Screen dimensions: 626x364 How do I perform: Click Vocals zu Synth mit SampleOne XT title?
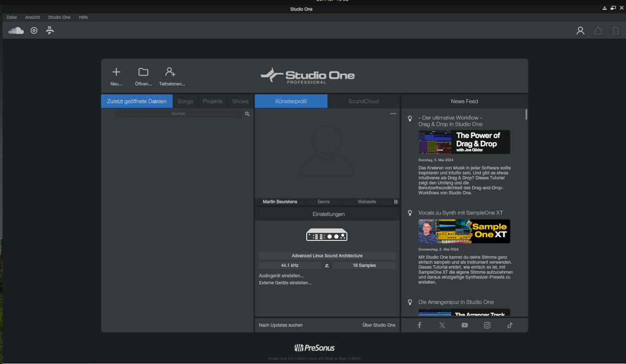click(461, 213)
